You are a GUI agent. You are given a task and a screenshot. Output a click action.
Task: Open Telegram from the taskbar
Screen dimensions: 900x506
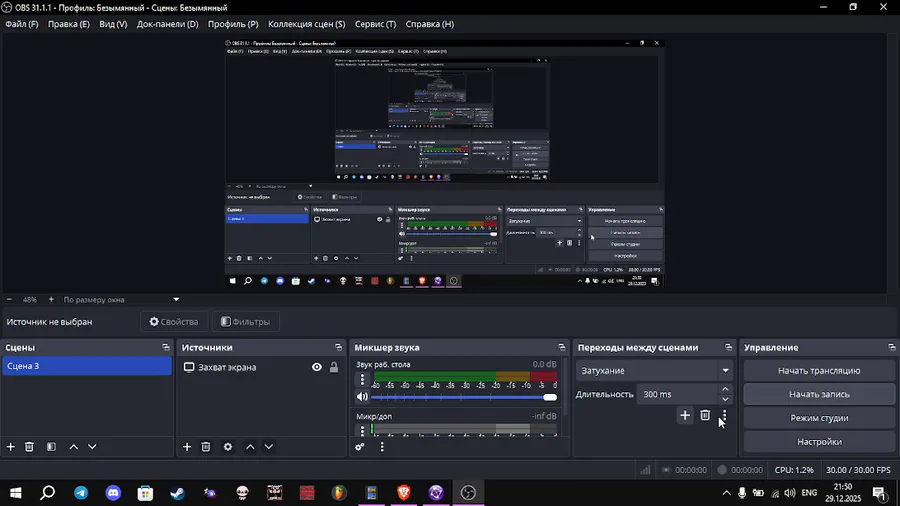(x=81, y=493)
